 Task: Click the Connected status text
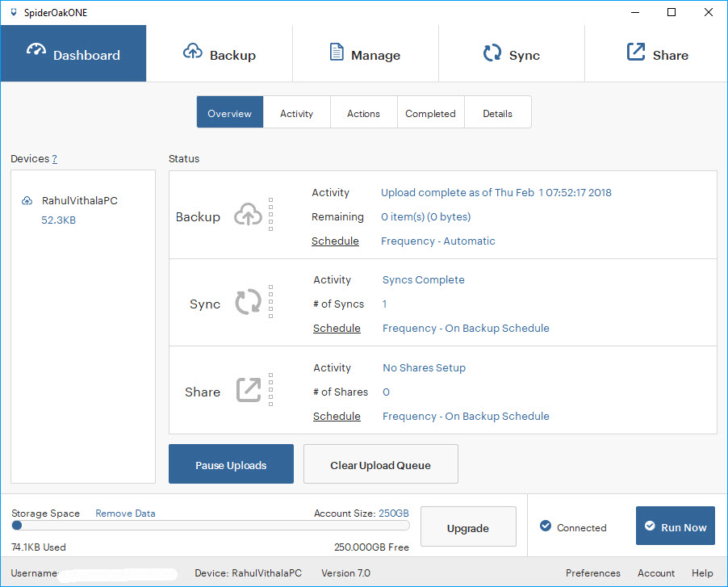pyautogui.click(x=582, y=527)
